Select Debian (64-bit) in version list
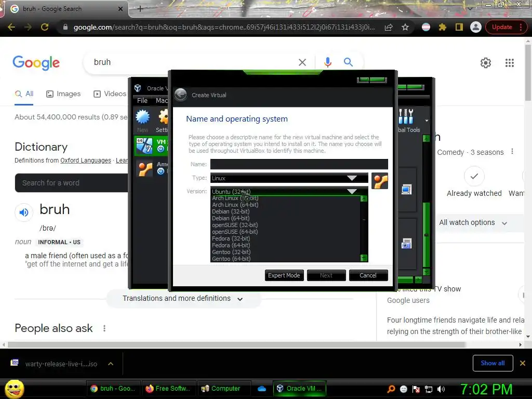532x399 pixels. pyautogui.click(x=285, y=218)
